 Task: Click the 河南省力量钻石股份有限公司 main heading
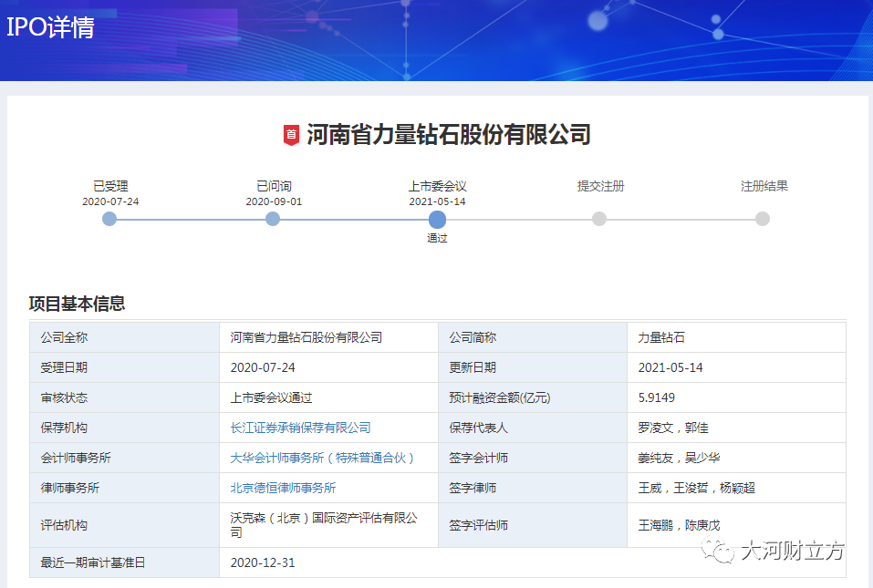pos(449,135)
